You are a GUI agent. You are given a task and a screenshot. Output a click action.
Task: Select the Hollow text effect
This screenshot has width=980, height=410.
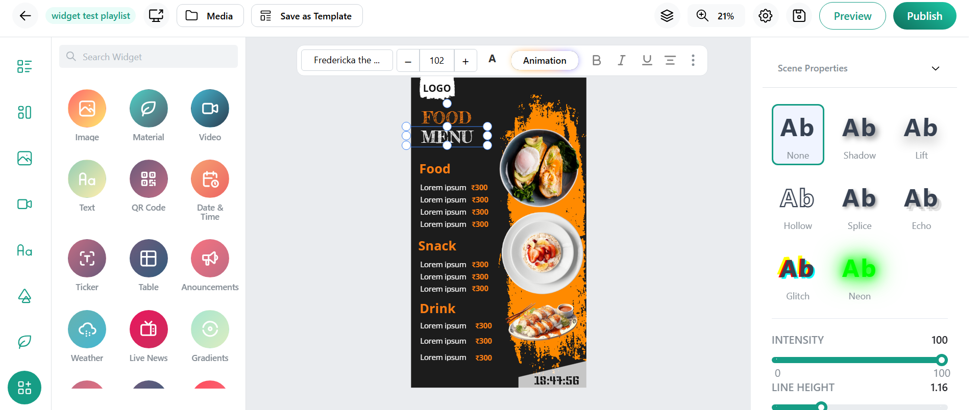click(x=798, y=205)
